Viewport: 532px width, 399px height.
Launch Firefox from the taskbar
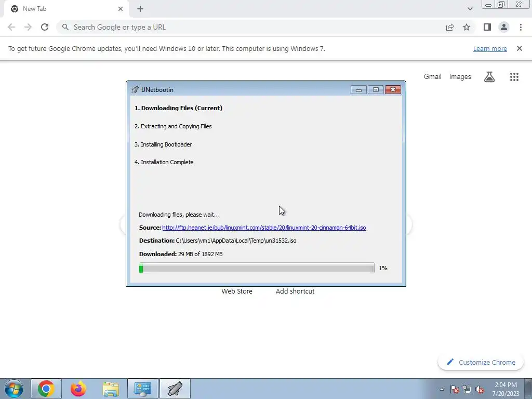pyautogui.click(x=78, y=389)
